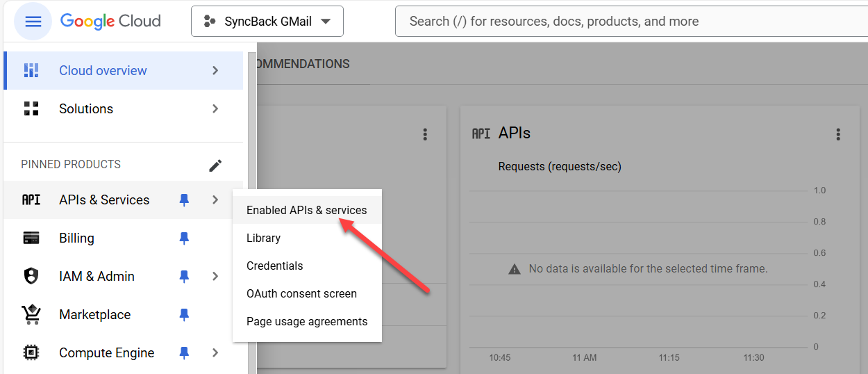
Task: Open the SyncBack GMail project selector
Action: pyautogui.click(x=267, y=22)
